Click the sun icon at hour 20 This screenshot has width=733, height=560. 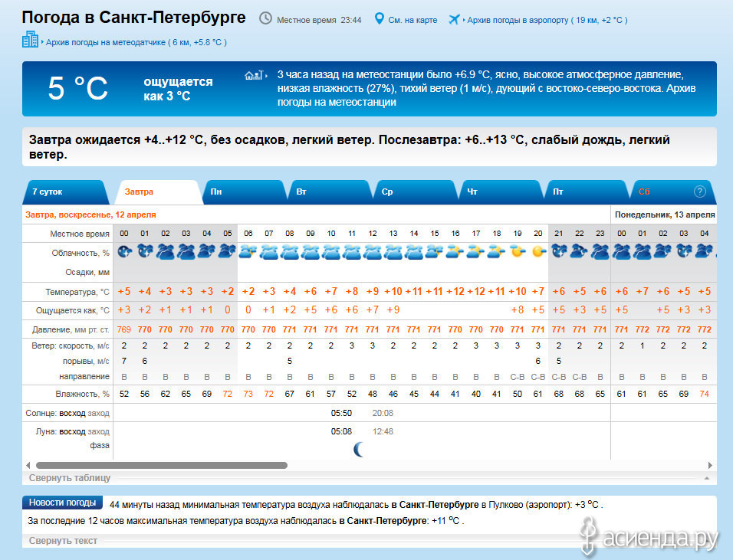click(x=538, y=251)
